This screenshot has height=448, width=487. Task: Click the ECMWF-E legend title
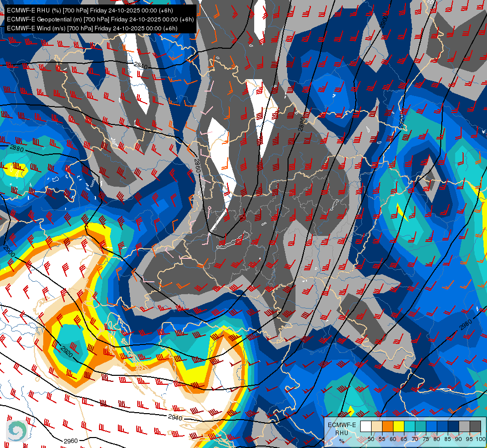pos(342,425)
